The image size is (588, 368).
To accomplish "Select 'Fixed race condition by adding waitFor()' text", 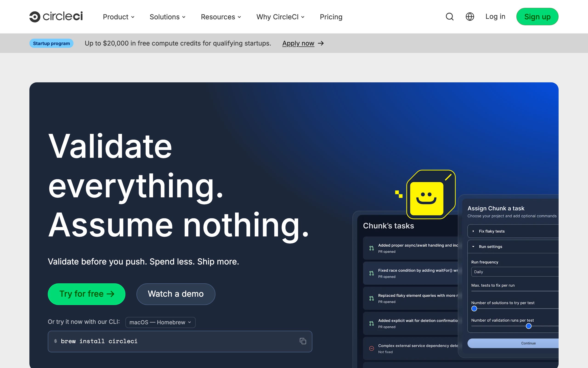I will point(418,270).
